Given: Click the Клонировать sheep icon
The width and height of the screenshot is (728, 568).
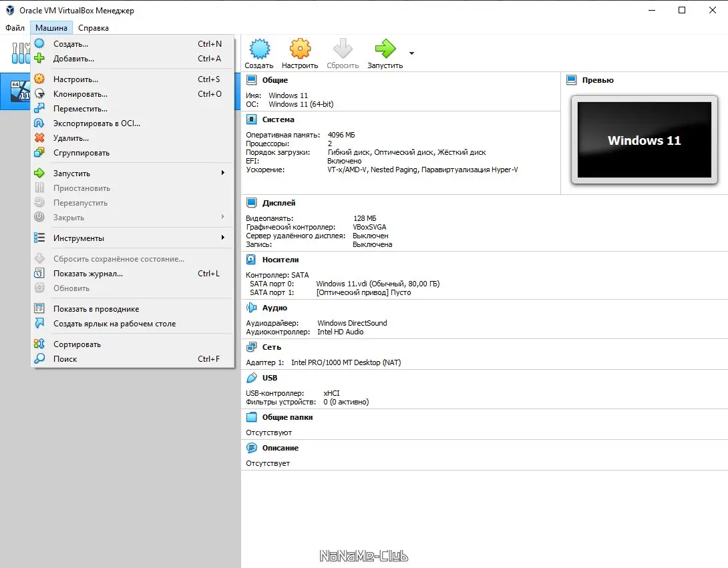Looking at the screenshot, I should click(39, 93).
